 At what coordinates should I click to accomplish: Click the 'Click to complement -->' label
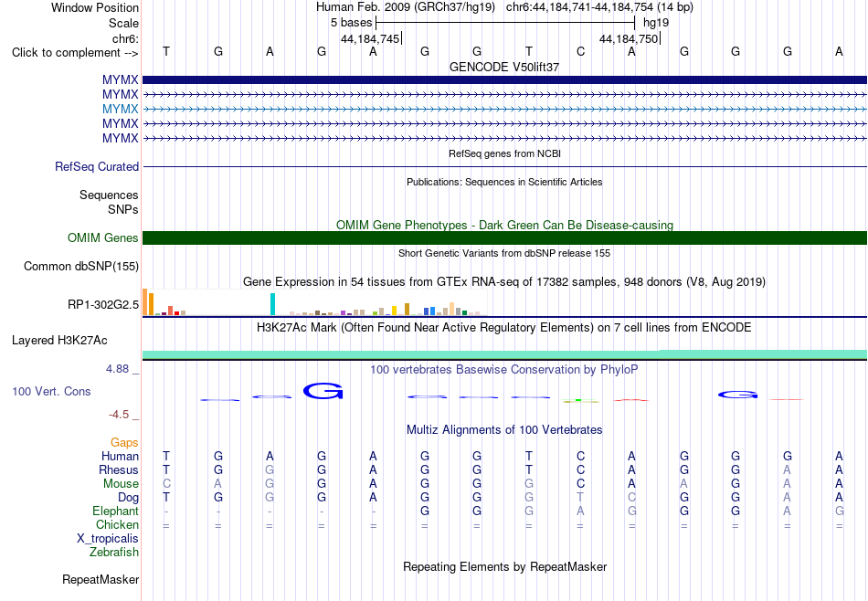(75, 53)
